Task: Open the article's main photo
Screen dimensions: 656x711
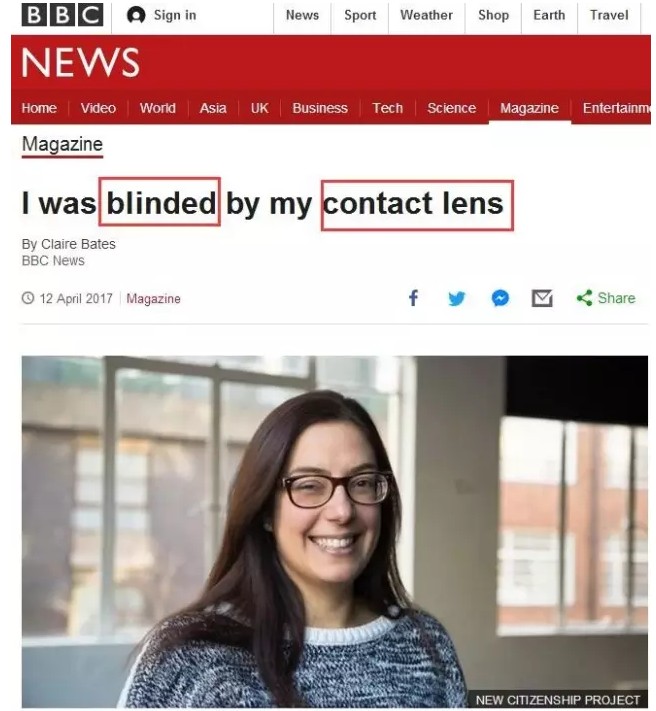Action: [335, 531]
